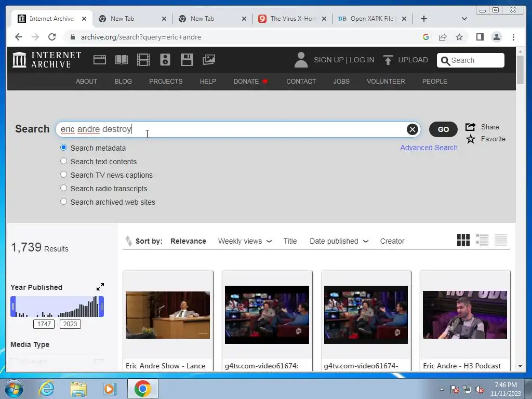This screenshot has height=399, width=532.
Task: Go back in Chrome
Action: point(19,37)
